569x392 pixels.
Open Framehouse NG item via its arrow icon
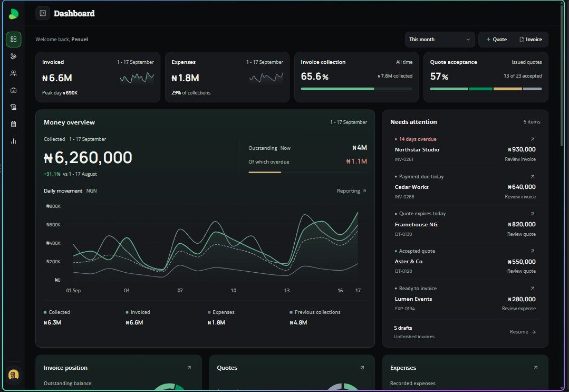[532, 214]
